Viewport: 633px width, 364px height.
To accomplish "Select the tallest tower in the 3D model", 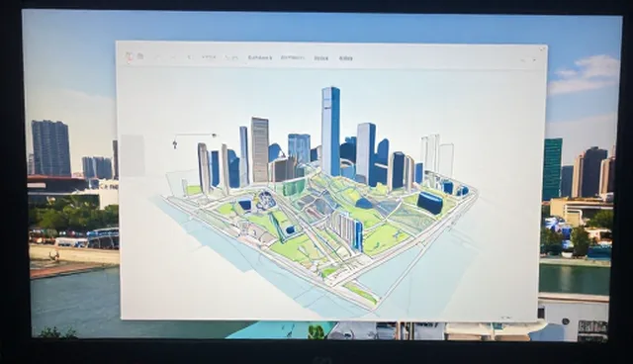I will [330, 132].
